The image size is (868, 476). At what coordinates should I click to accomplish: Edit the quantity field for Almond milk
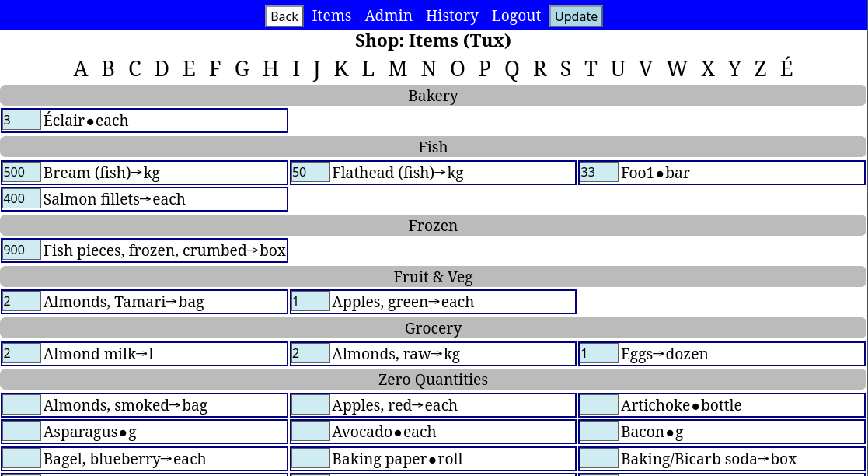(22, 354)
